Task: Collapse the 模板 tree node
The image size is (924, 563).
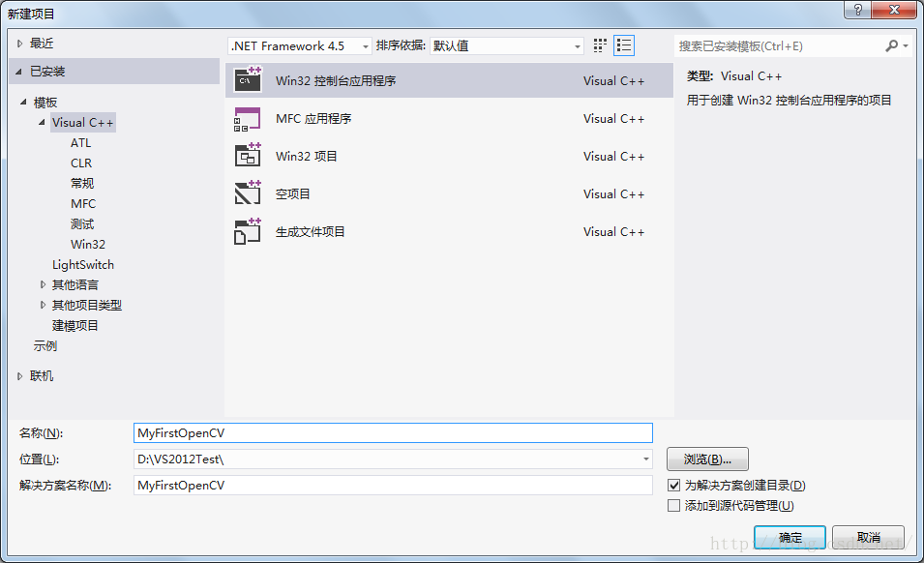Action: click(23, 103)
